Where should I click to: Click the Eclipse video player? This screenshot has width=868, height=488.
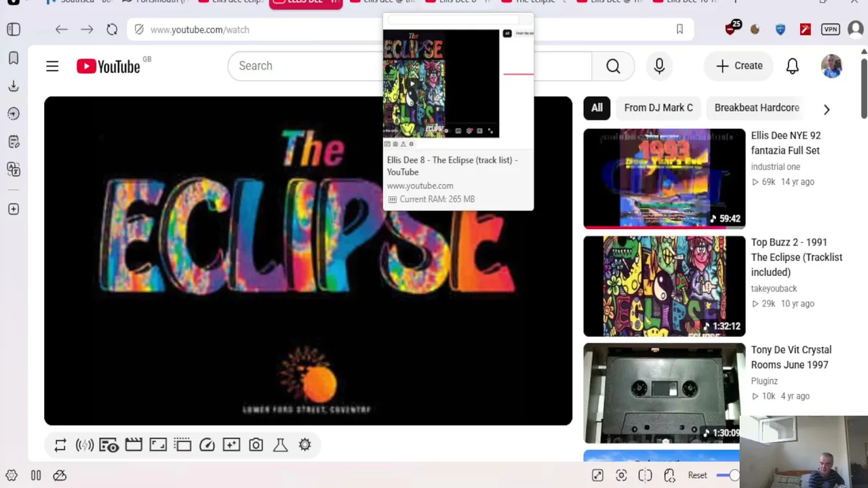(x=308, y=261)
